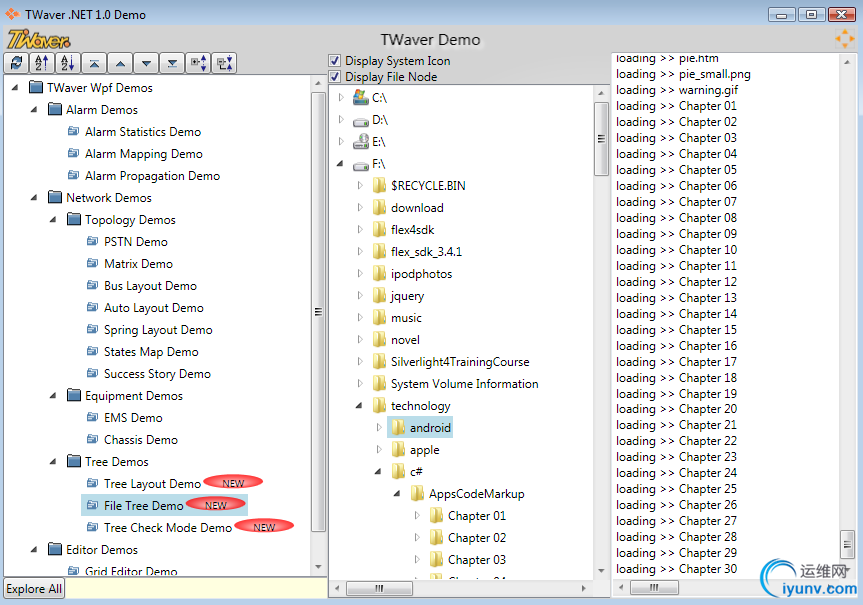The height and width of the screenshot is (605, 863).
Task: Collapse the Tree Demos branch
Action: pyautogui.click(x=53, y=462)
